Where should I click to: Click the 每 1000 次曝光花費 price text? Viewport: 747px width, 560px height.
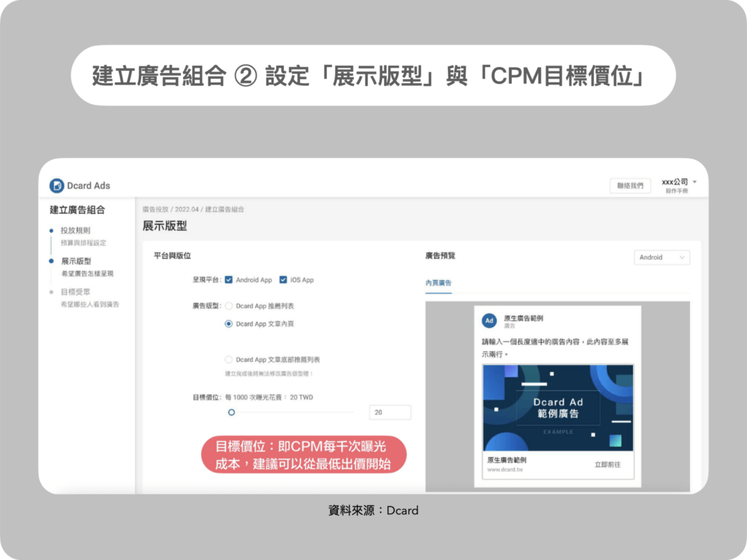[268, 397]
